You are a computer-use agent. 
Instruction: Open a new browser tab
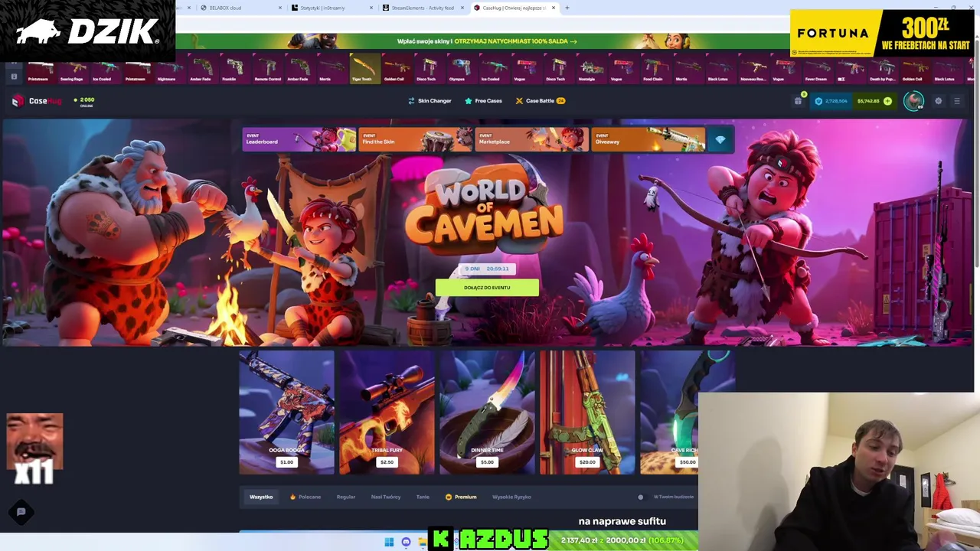coord(567,8)
